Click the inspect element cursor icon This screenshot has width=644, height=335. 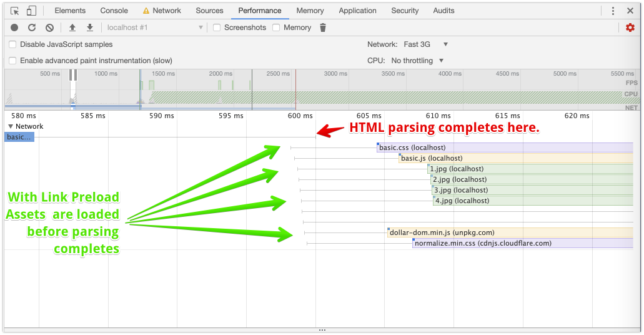click(x=15, y=11)
